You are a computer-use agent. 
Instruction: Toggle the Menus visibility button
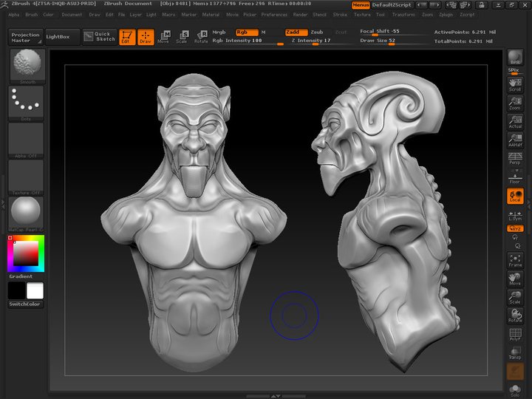[x=361, y=5]
